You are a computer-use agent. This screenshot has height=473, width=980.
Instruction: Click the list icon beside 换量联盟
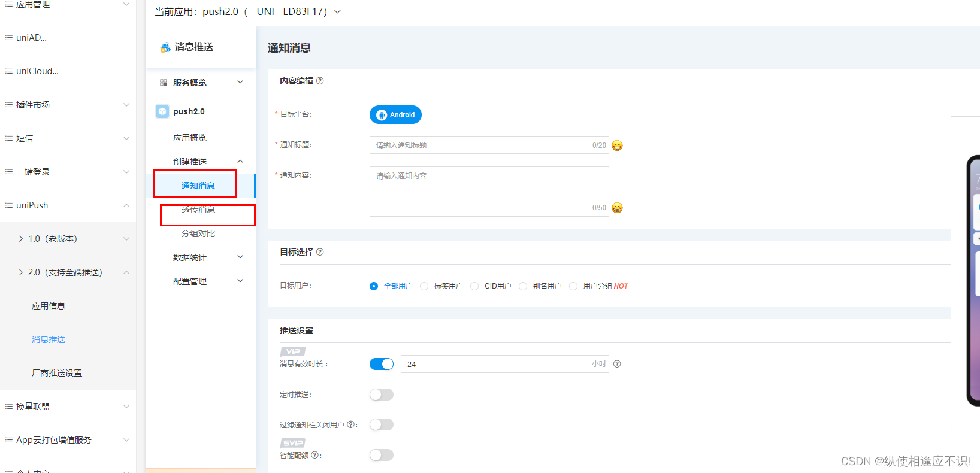click(8, 407)
